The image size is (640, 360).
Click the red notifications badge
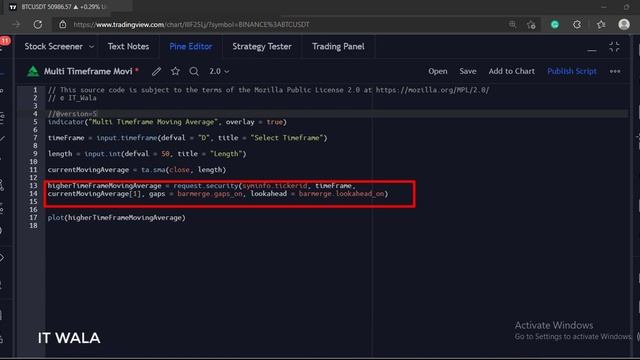[5, 41]
